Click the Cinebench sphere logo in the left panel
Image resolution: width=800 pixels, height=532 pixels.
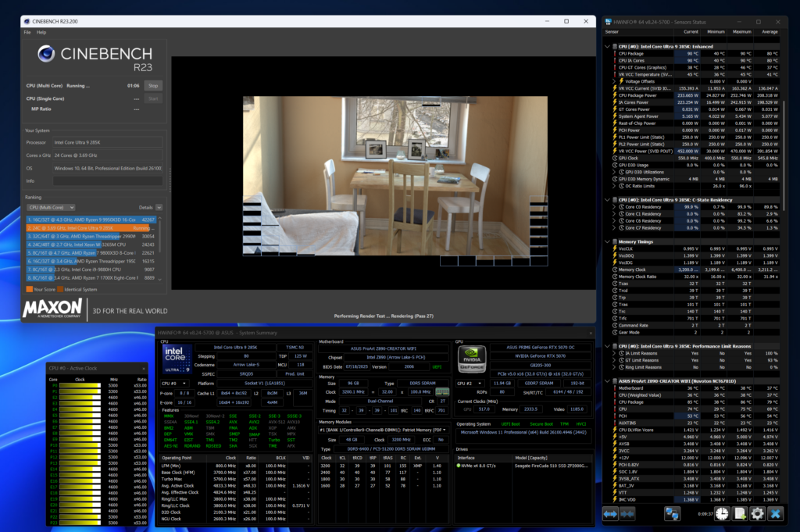coord(46,54)
